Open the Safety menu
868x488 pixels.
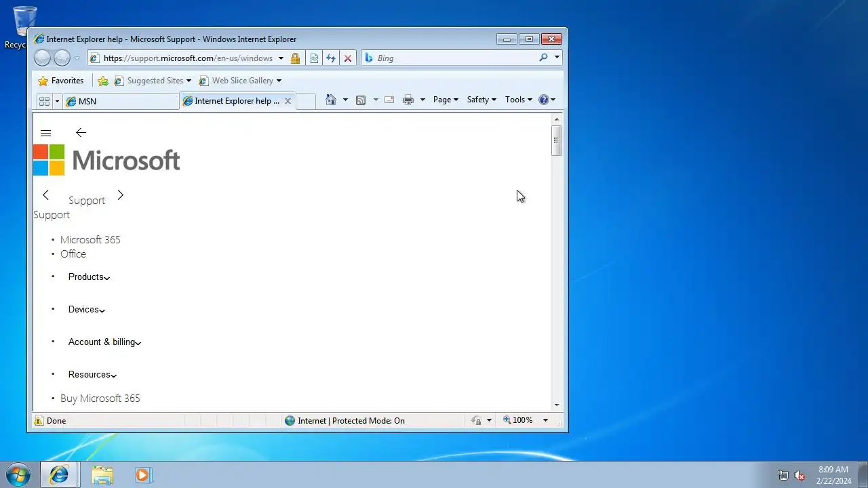point(481,100)
